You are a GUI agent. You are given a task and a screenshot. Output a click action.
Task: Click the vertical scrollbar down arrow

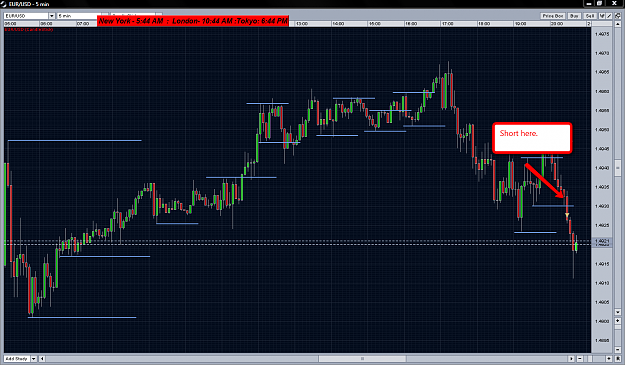[x=618, y=312]
